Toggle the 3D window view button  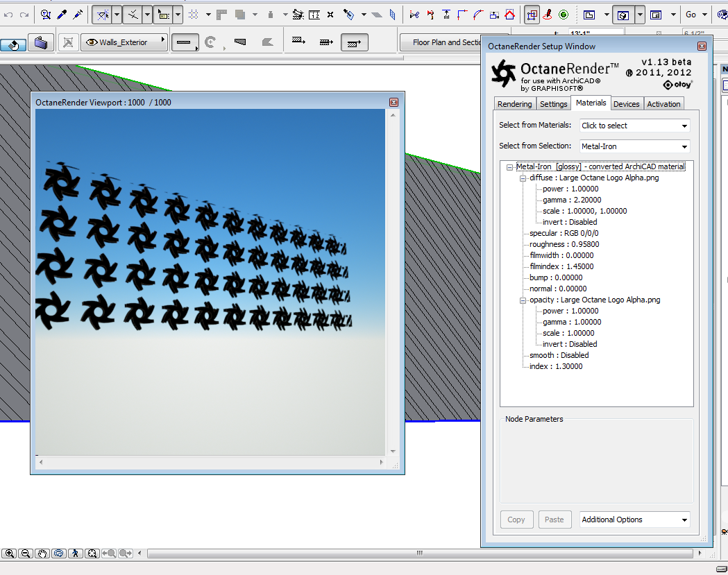tap(623, 15)
